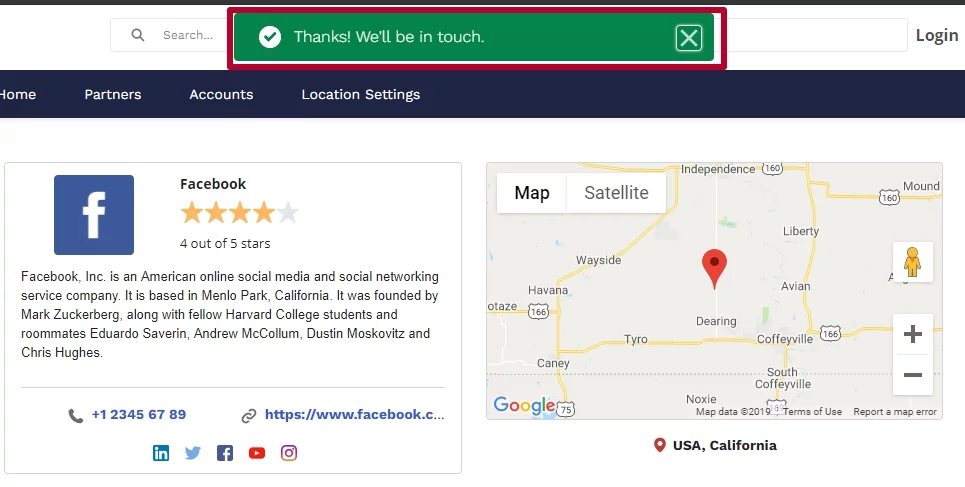Click the Instagram social icon
965x487 pixels.
tap(289, 453)
